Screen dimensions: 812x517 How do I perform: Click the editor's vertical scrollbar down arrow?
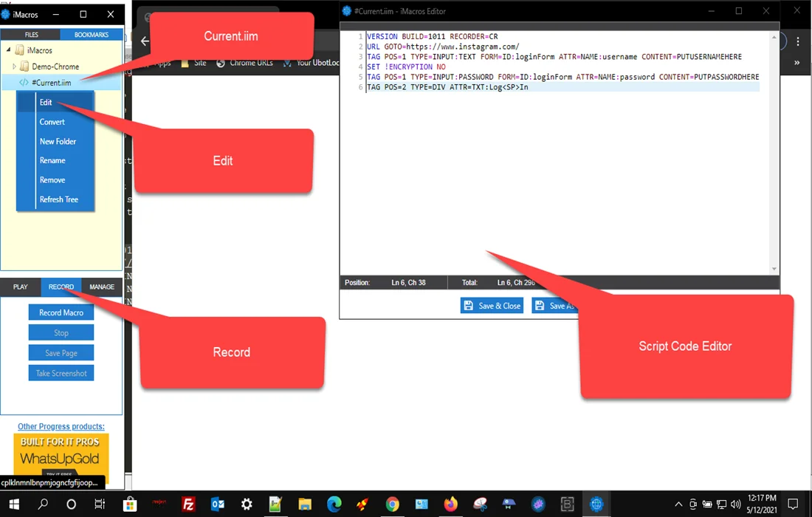[774, 269]
